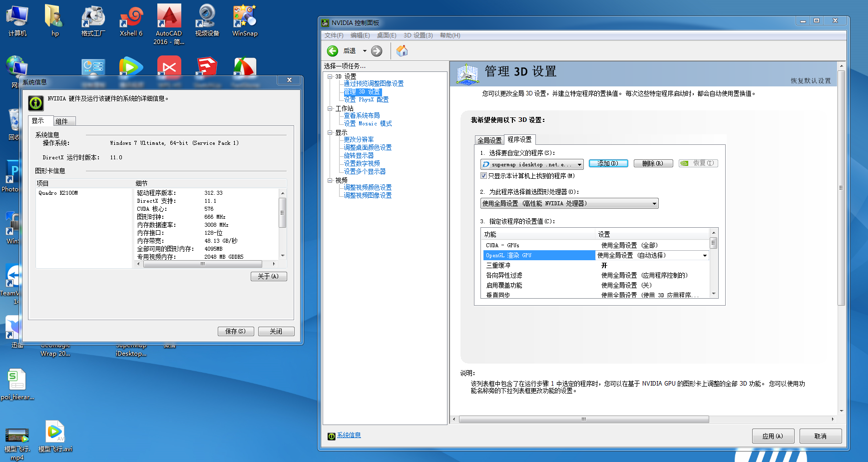868x462 pixels.
Task: Select the 各向异性过滤 row
Action: click(596, 275)
